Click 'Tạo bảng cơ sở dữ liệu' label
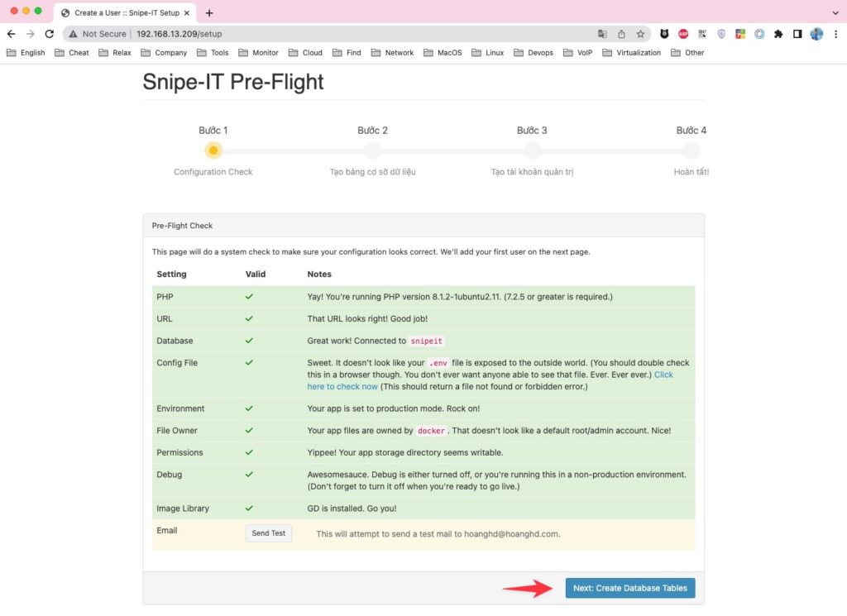Viewport: 847px width, 616px height. click(x=373, y=172)
